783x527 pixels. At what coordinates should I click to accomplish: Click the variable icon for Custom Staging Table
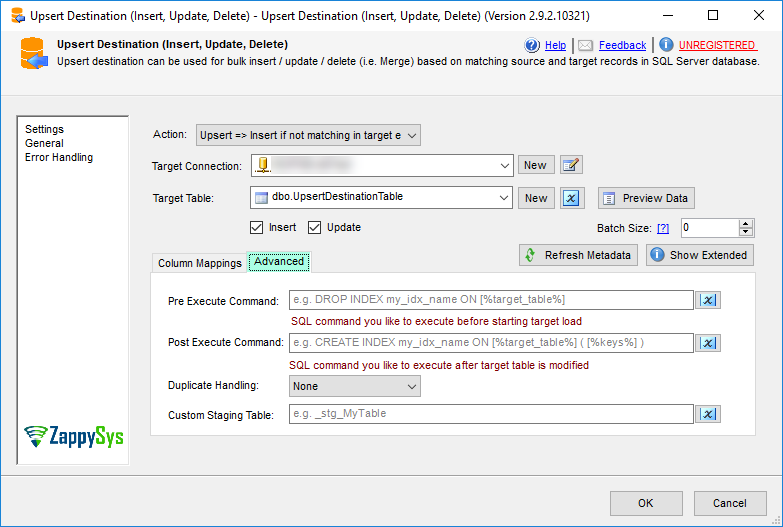point(708,414)
